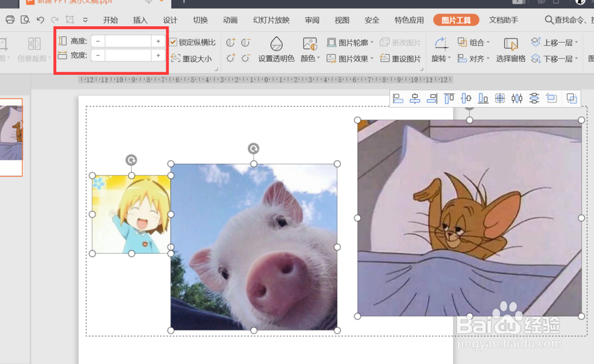Align left in floating align toolbar
This screenshot has width=594, height=364.
[x=398, y=99]
